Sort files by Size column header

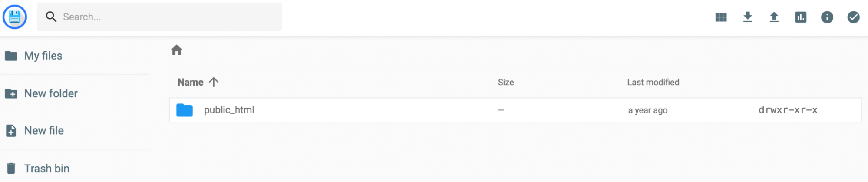(x=505, y=82)
